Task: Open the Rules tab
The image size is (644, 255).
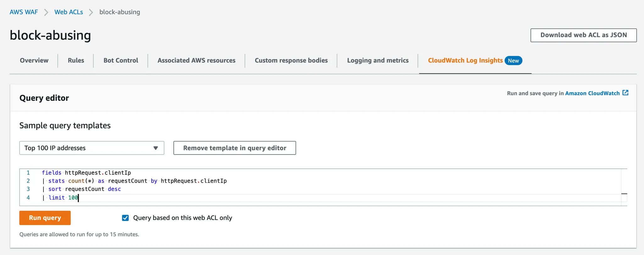Action: coord(76,60)
